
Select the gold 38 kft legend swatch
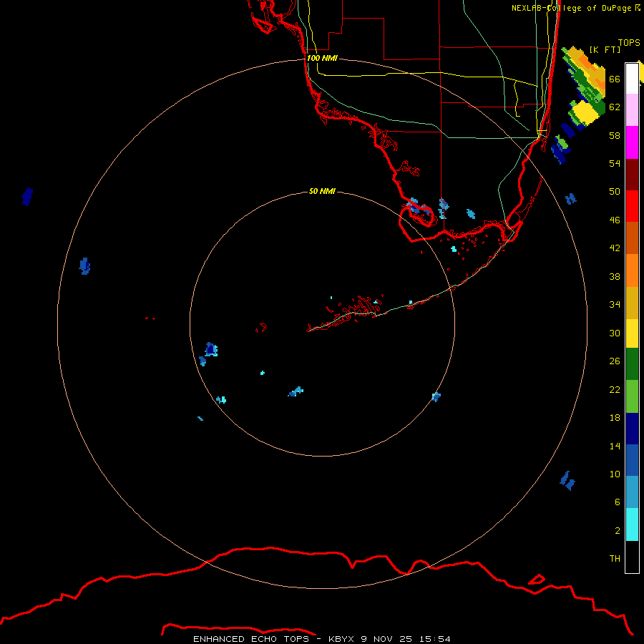tap(632, 303)
